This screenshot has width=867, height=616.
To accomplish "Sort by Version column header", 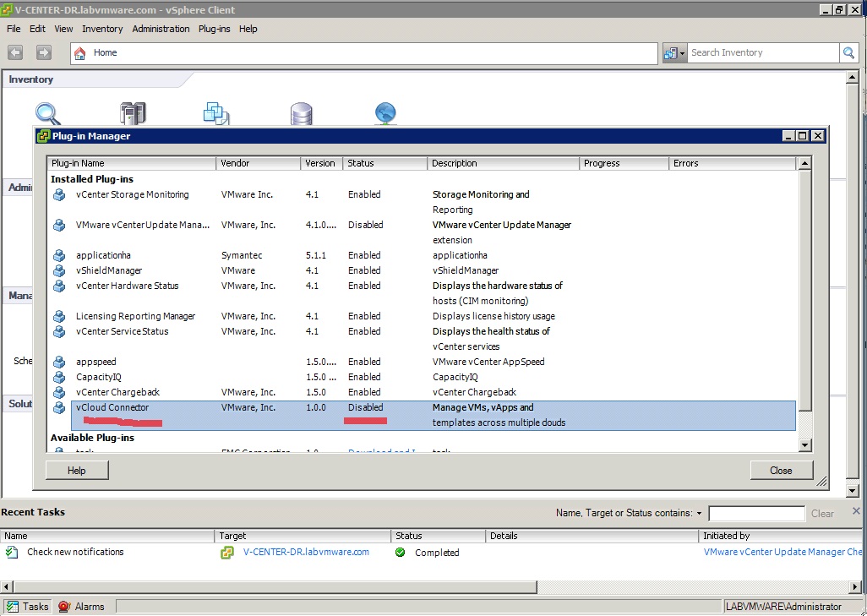I will coord(321,163).
